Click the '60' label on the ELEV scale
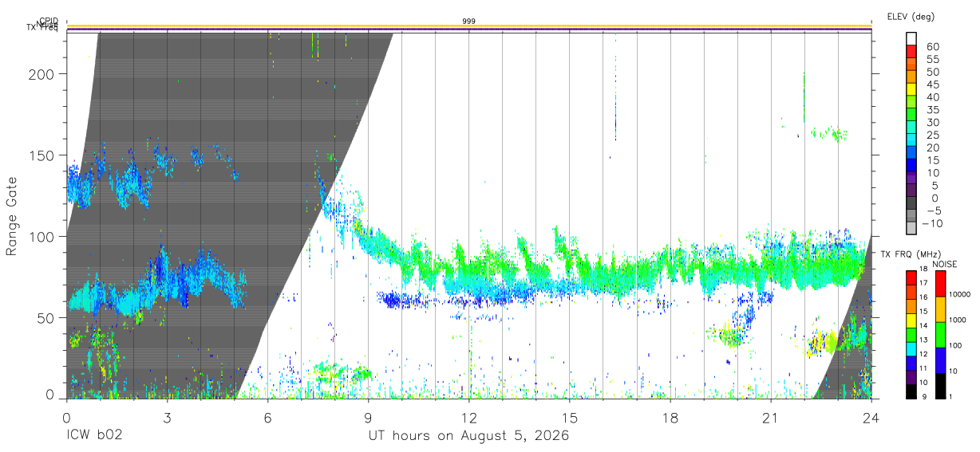This screenshot has width=980, height=452. point(932,46)
